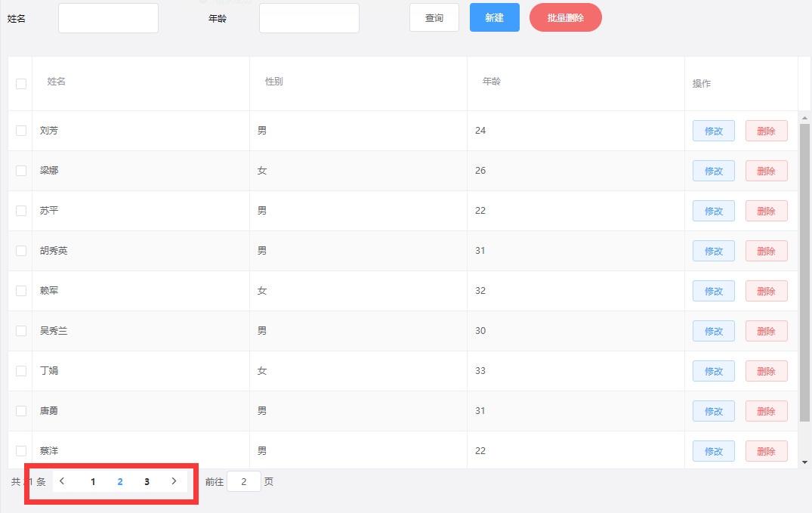Delete 赖军 with 删除 button
The height and width of the screenshot is (513, 812).
(x=767, y=291)
